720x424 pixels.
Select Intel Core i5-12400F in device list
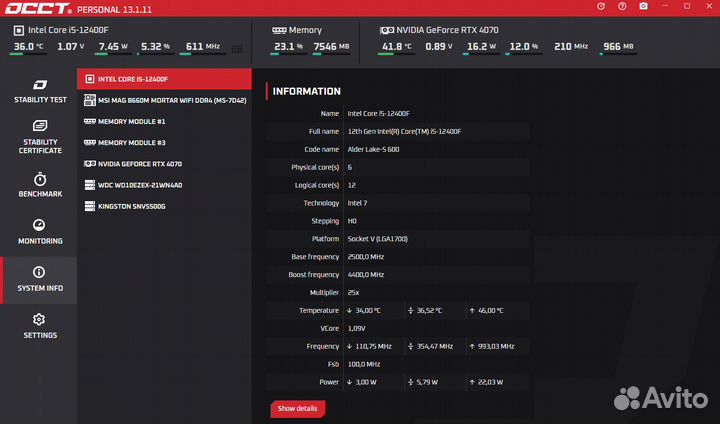pos(164,78)
